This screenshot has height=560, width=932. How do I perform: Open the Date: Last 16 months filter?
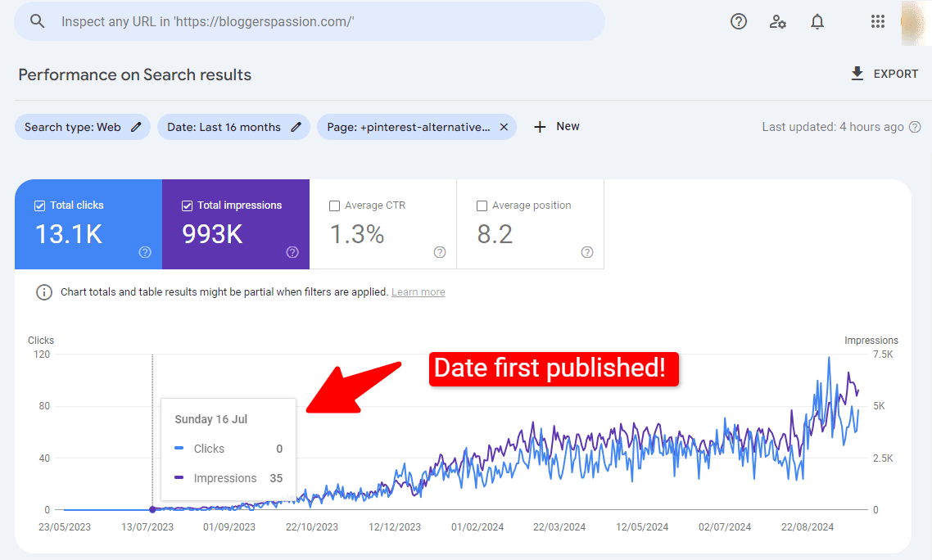(x=225, y=126)
